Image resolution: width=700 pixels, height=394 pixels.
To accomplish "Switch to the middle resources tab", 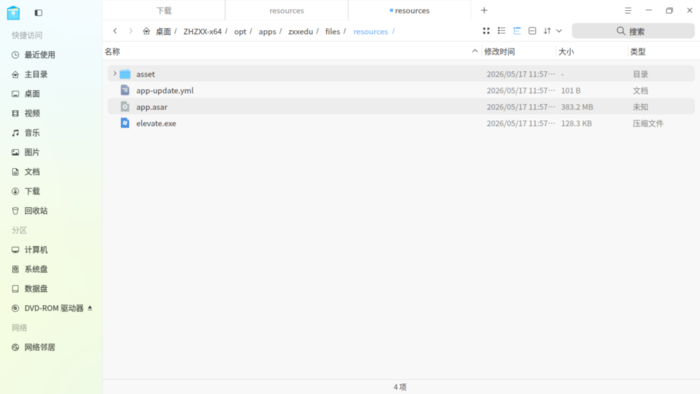I will point(287,10).
